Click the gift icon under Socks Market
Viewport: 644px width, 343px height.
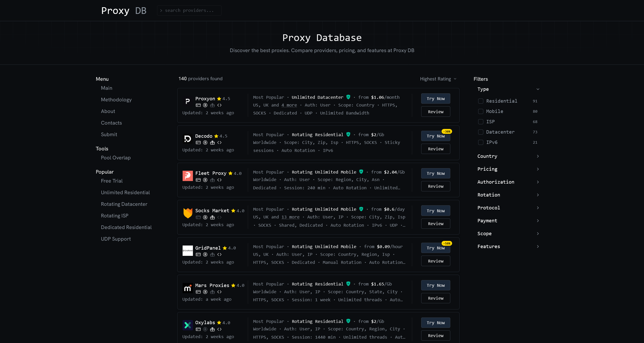[x=213, y=217]
